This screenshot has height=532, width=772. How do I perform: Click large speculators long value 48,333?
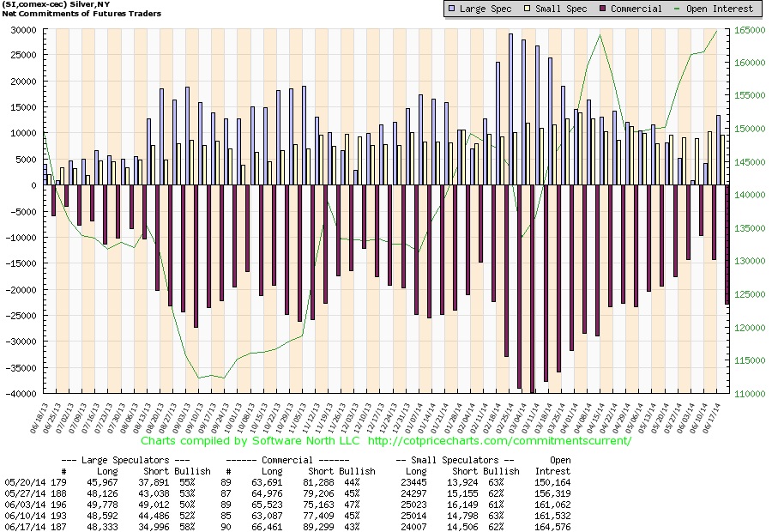[102, 527]
